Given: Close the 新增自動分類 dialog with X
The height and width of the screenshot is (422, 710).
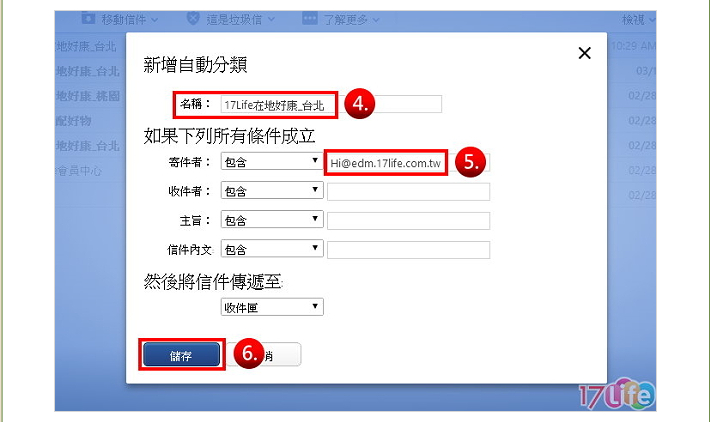Looking at the screenshot, I should (585, 53).
